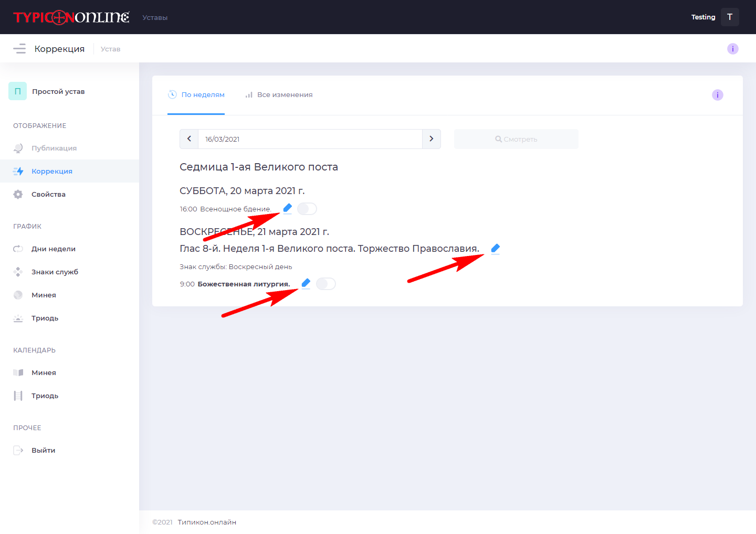Click the Дни недели icon

[x=18, y=249]
